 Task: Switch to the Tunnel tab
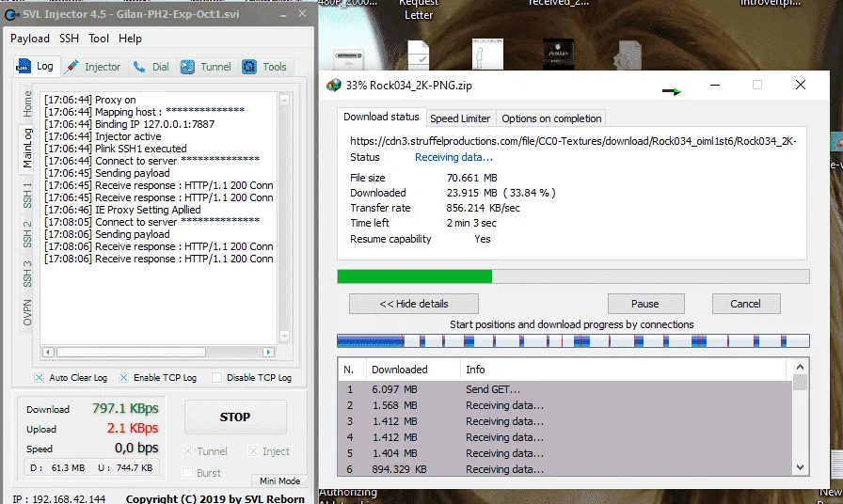tap(206, 67)
